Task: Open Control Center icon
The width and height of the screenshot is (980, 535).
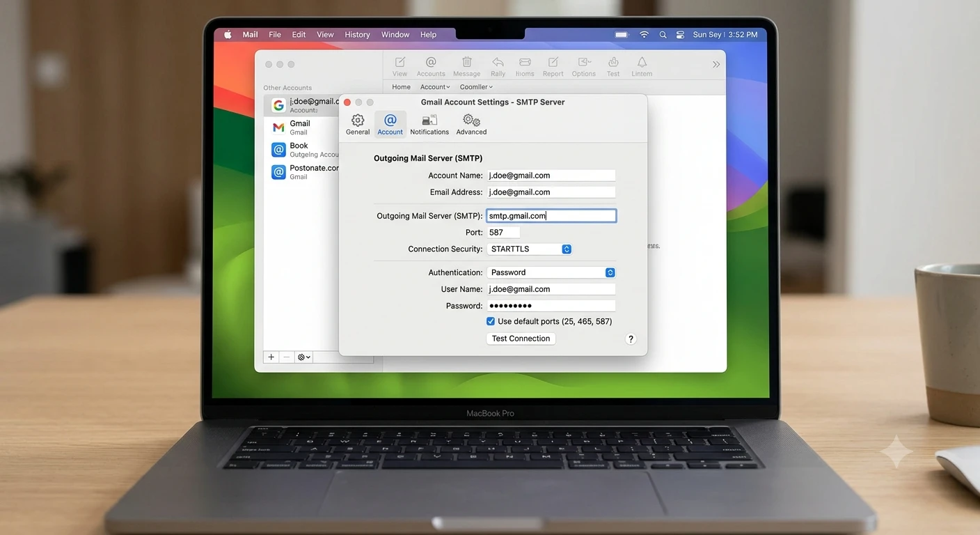Action: tap(680, 35)
